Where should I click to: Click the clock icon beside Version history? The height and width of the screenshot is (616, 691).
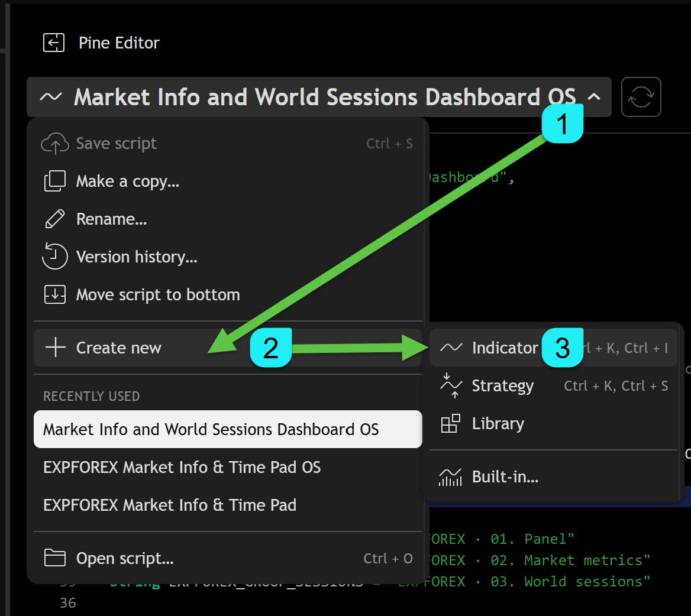[54, 256]
